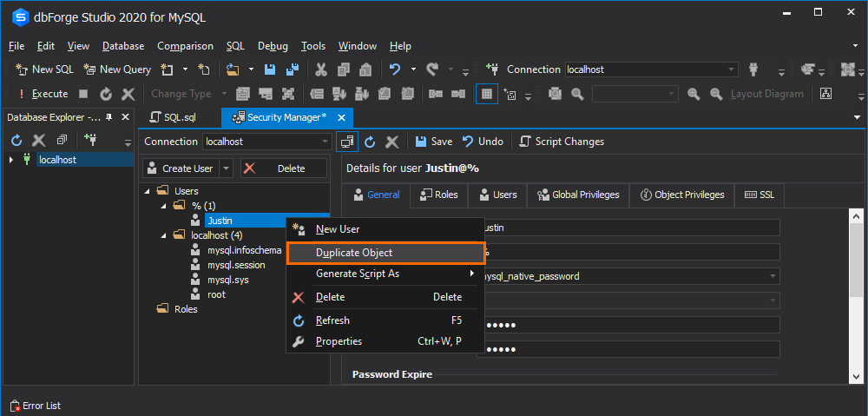Select mysql.session user in tree

coord(236,266)
